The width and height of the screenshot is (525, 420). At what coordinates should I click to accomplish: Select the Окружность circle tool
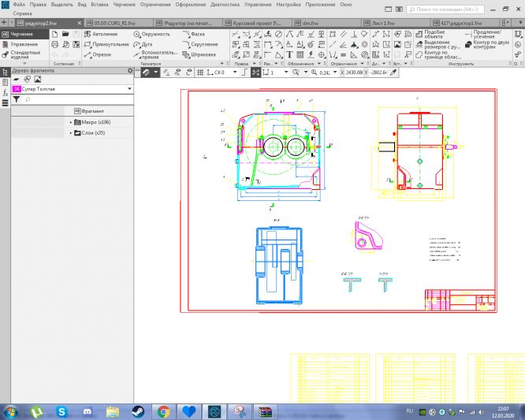click(150, 35)
